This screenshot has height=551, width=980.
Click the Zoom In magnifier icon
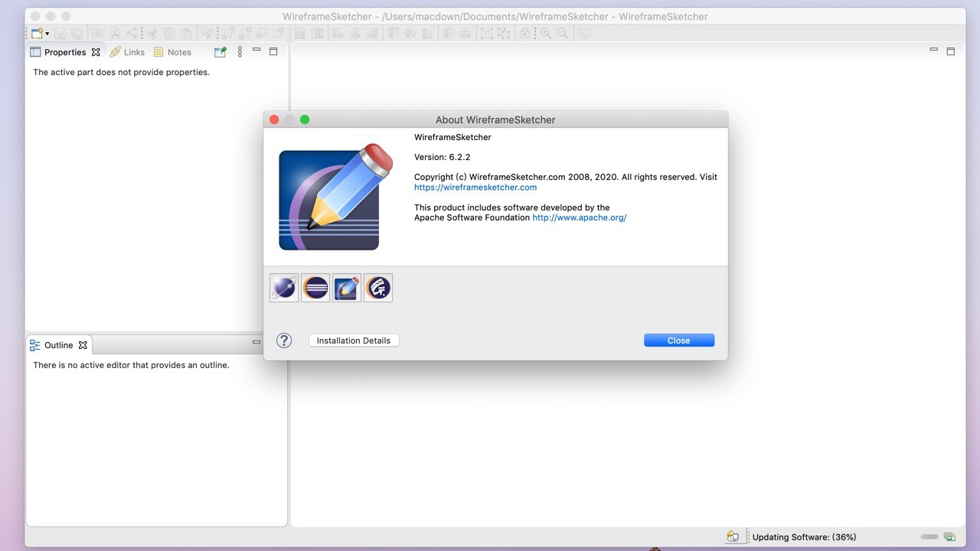point(545,33)
